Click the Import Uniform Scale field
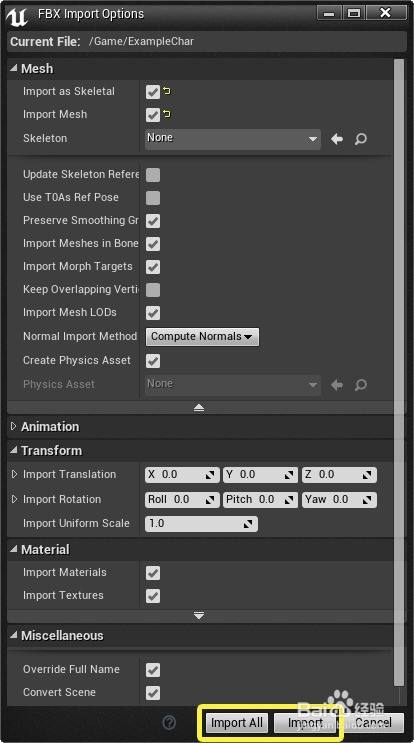Image resolution: width=414 pixels, height=743 pixels. coord(201,524)
